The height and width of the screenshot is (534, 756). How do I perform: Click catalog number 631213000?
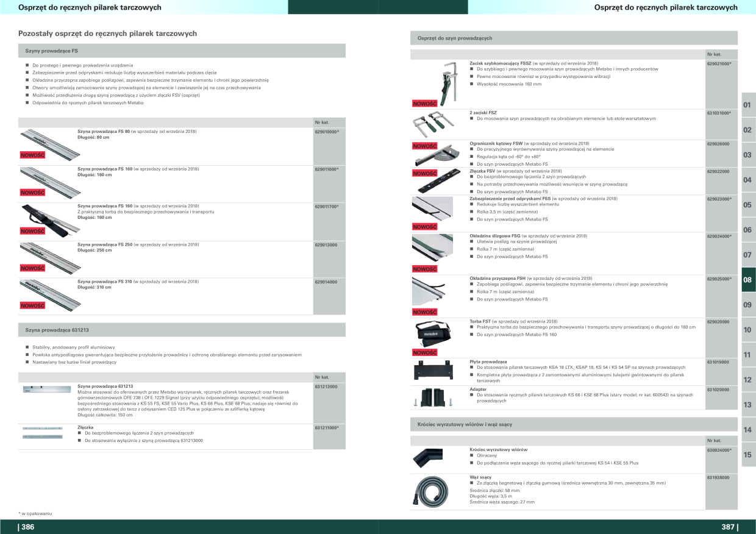326,386
